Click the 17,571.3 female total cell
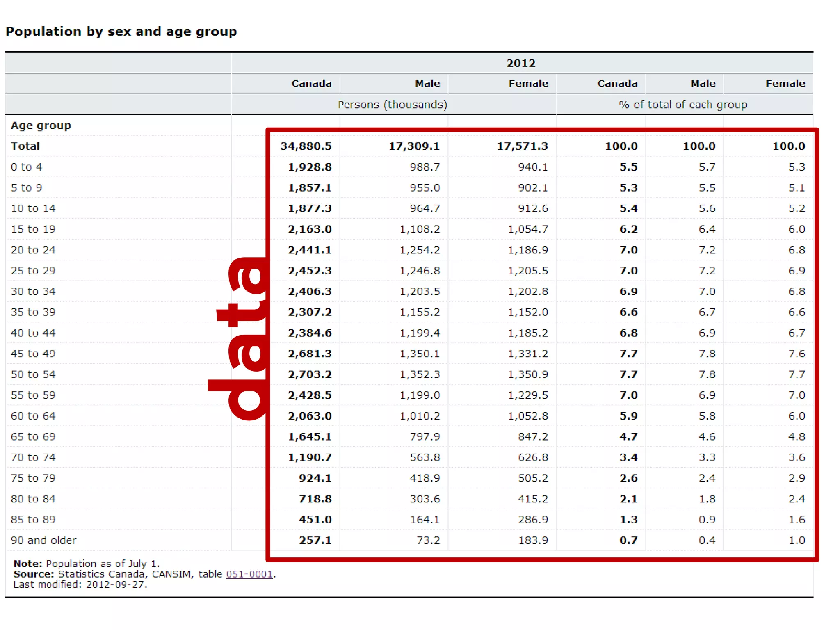Viewport: 840px width, 630px height. click(522, 146)
